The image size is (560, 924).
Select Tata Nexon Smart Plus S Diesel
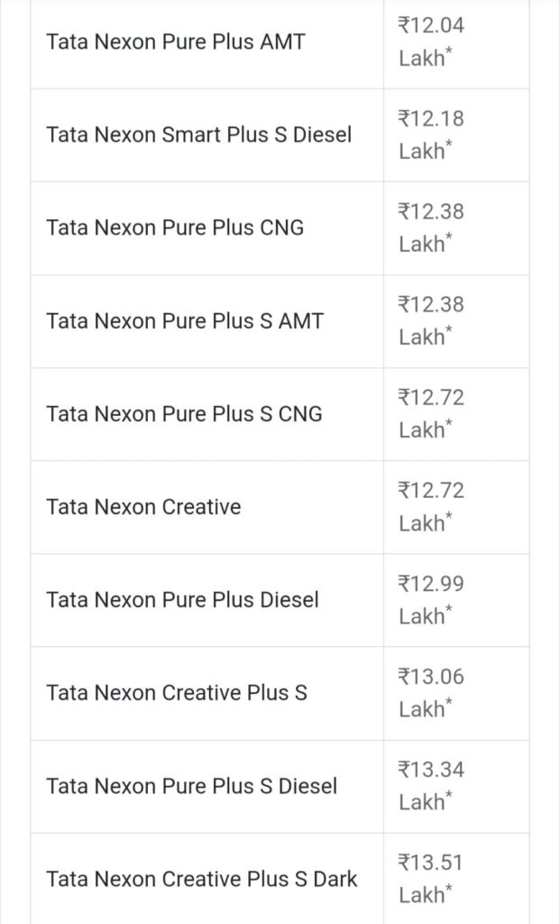(198, 134)
